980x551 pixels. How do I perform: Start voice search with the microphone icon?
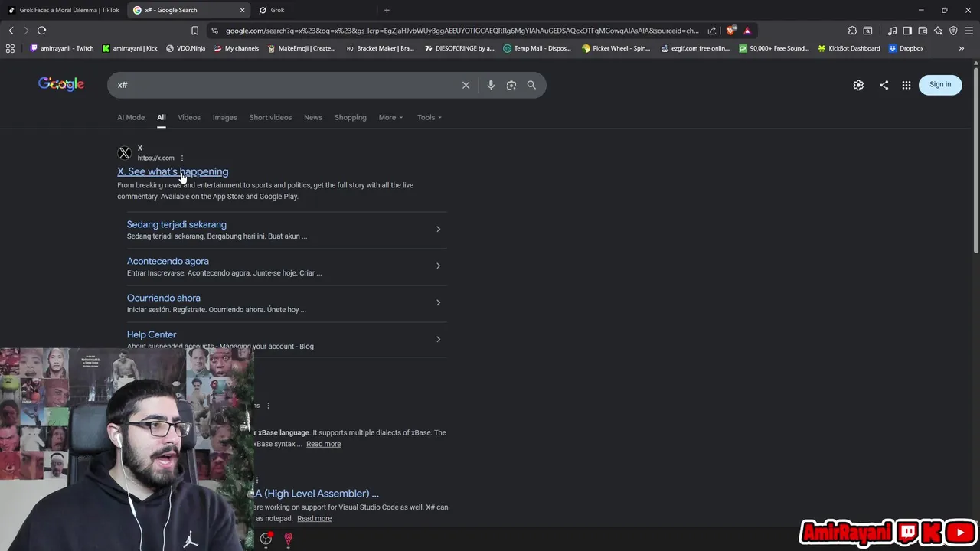coord(491,85)
